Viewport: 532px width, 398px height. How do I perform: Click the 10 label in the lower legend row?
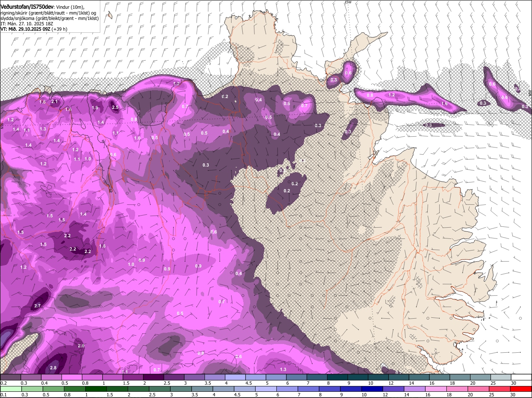click(364, 395)
